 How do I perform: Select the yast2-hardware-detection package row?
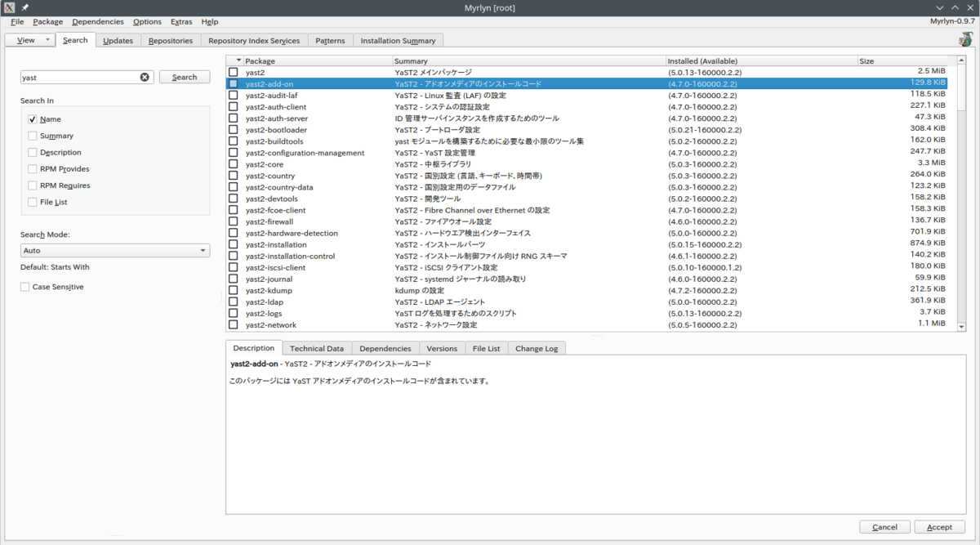point(586,233)
